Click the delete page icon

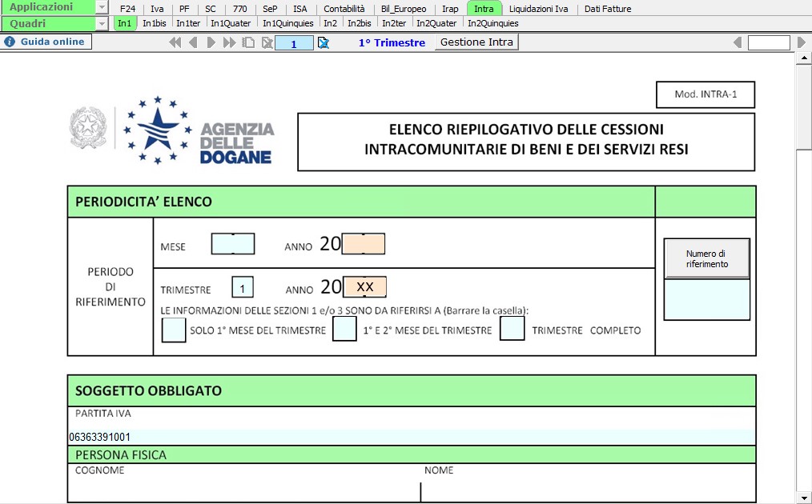(267, 42)
